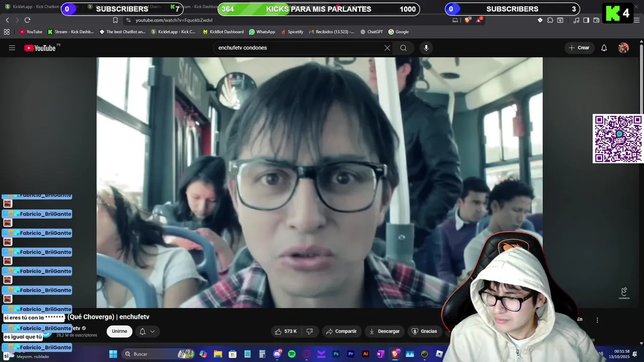Click the Windows taskbar Buscar search box
Screen dimensions: 644x362
[x=158, y=354]
